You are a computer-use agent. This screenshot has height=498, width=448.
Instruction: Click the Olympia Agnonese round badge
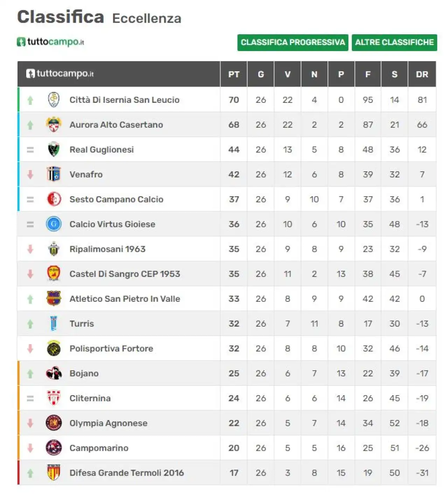pyautogui.click(x=54, y=423)
